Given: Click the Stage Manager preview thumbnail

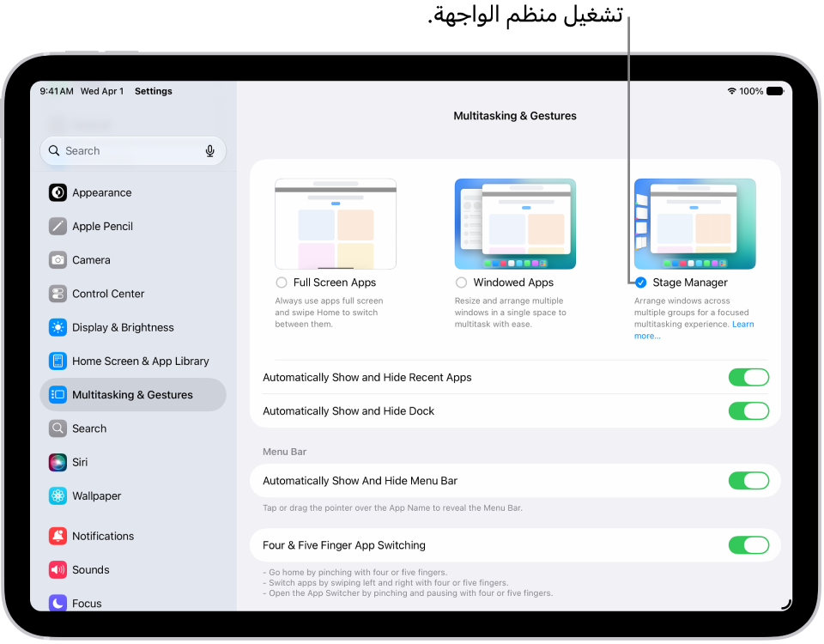Looking at the screenshot, I should click(x=694, y=224).
